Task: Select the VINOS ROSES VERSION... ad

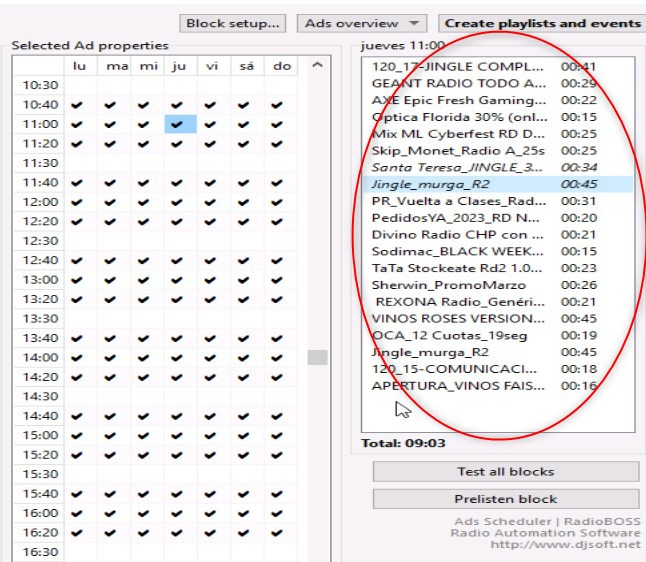Action: (498, 318)
